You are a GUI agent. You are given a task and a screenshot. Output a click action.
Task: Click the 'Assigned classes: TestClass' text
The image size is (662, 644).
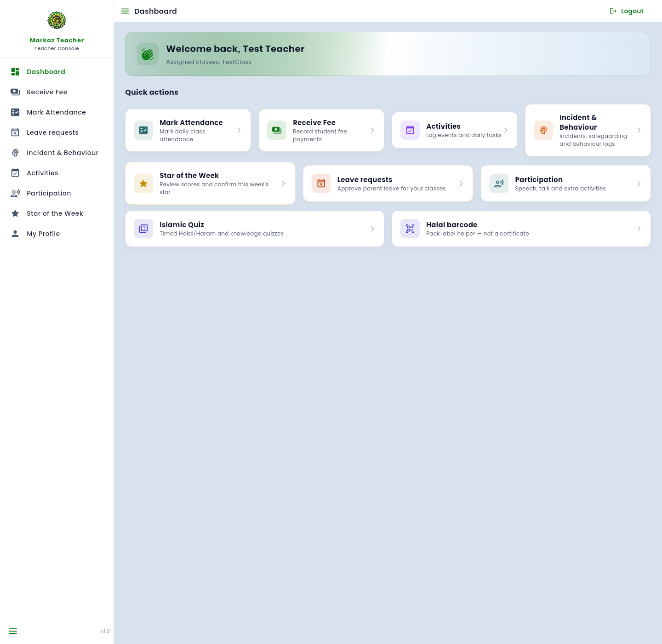click(x=209, y=62)
